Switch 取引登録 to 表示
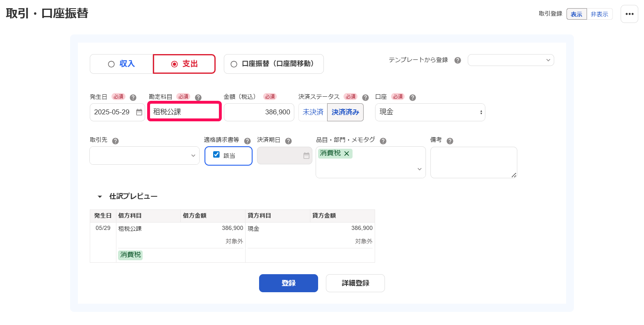The image size is (644, 325). 576,14
